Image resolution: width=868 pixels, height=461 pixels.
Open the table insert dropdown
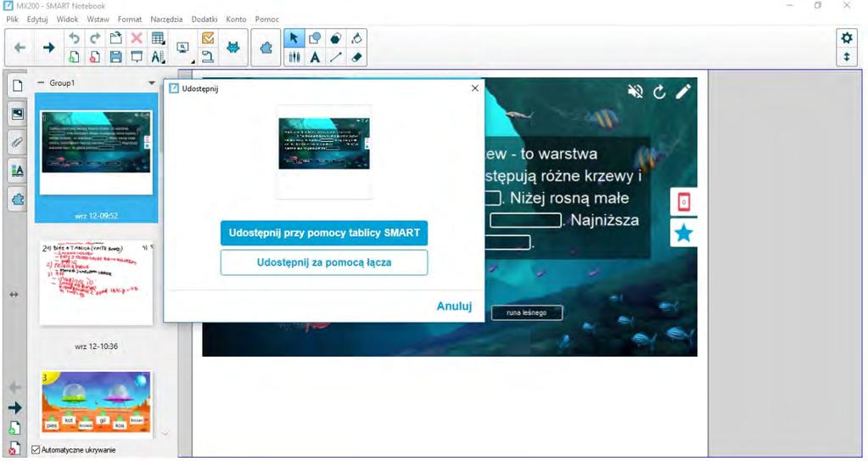click(158, 38)
